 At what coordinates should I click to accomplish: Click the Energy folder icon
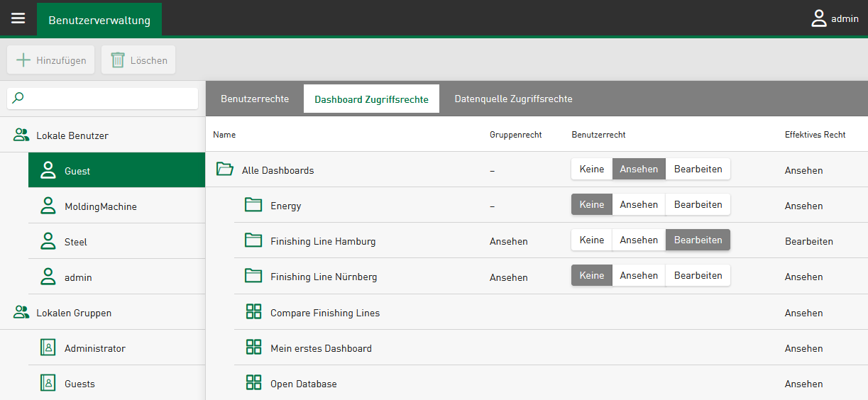coord(253,205)
